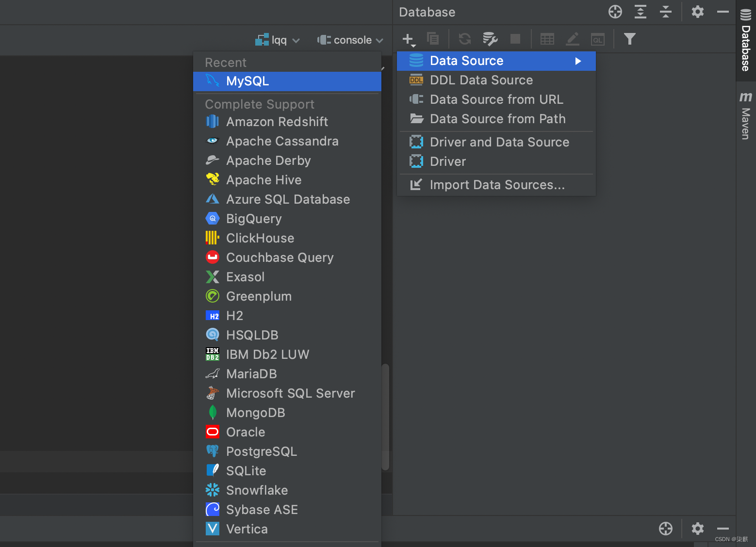Select H2 data source
Image resolution: width=756 pixels, height=547 pixels.
pyautogui.click(x=287, y=316)
